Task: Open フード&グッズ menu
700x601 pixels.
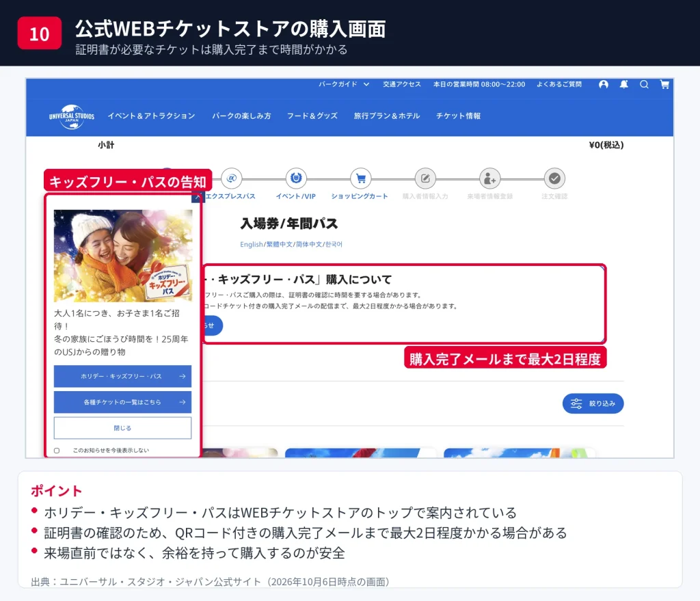Action: coord(312,116)
